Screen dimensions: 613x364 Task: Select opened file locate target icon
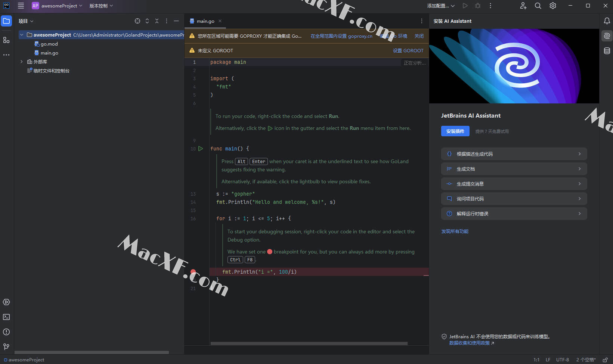tap(137, 21)
